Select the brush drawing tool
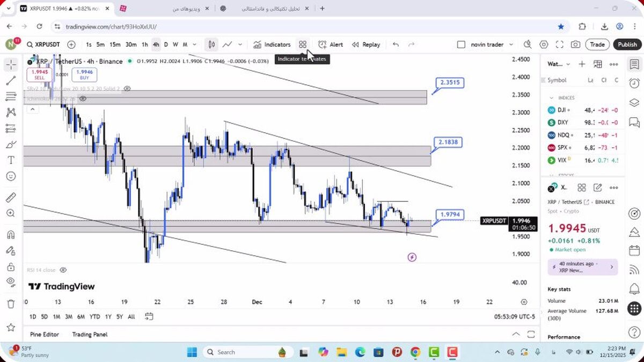Viewport: 644px width, 362px height. pyautogui.click(x=11, y=144)
